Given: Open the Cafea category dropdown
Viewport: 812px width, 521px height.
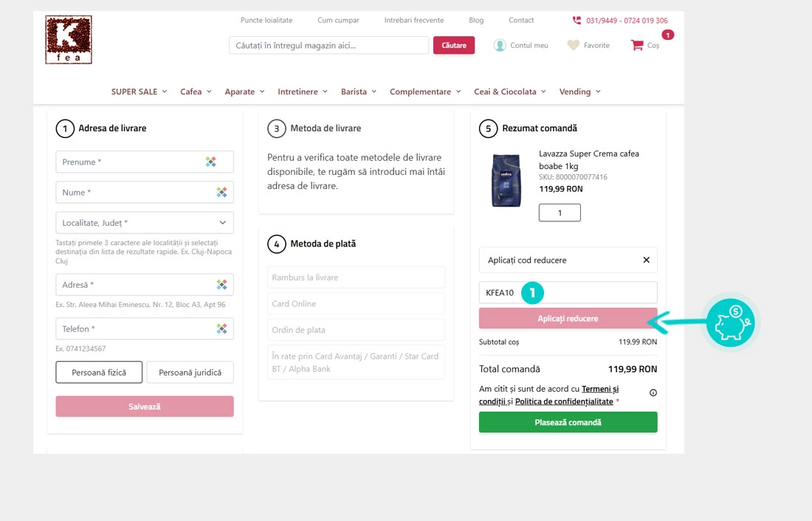Looking at the screenshot, I should click(x=196, y=92).
